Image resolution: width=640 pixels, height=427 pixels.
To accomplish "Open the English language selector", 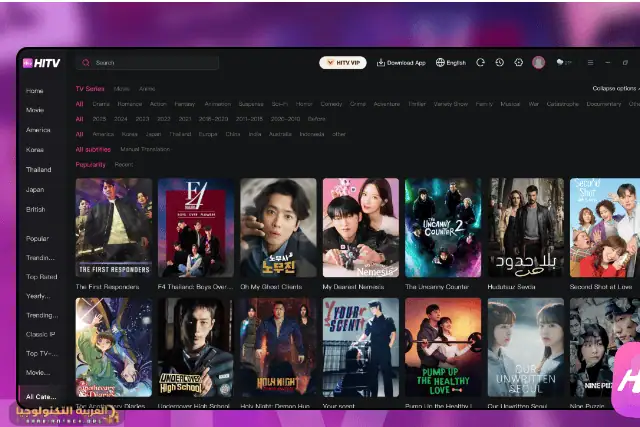I will (451, 62).
